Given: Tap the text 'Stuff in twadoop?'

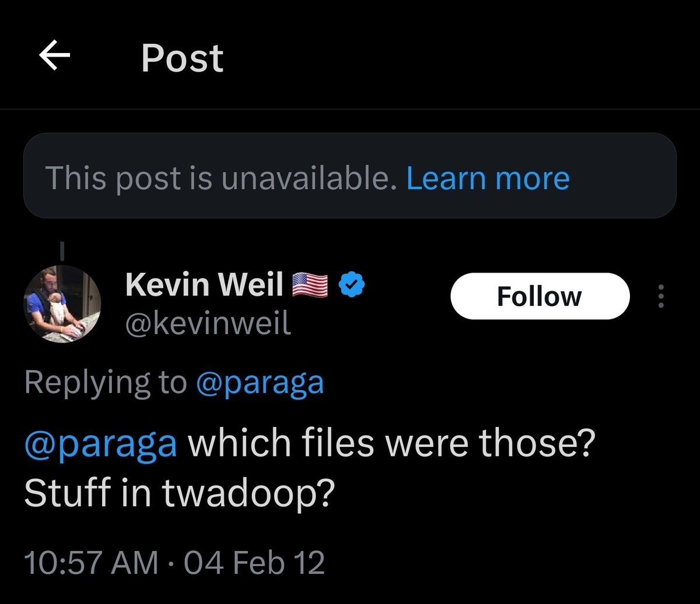Looking at the screenshot, I should pos(178,493).
